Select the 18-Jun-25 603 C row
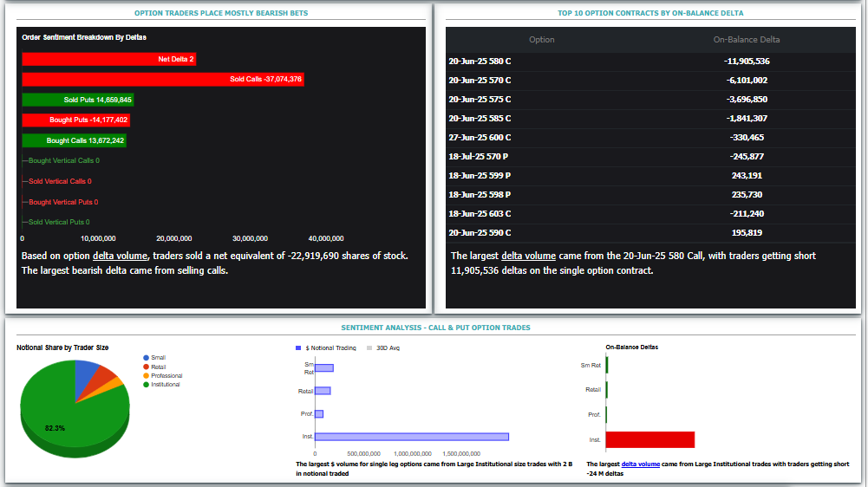 tap(650, 214)
